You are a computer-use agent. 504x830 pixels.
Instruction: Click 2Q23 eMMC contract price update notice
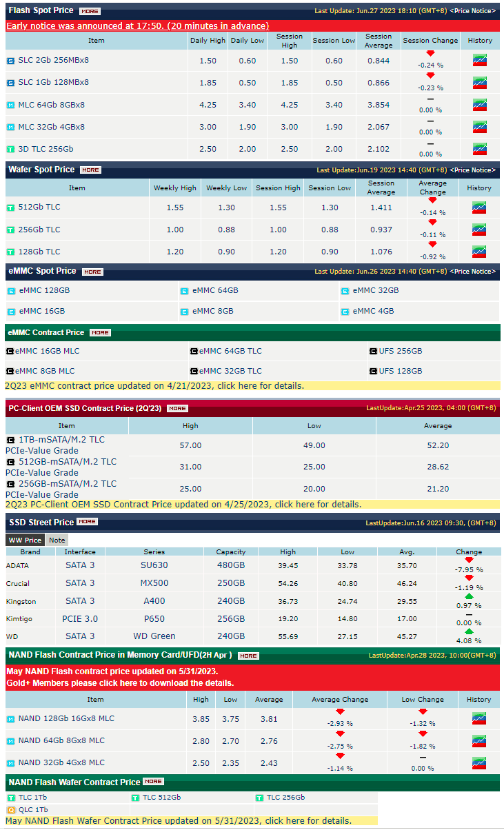(154, 386)
